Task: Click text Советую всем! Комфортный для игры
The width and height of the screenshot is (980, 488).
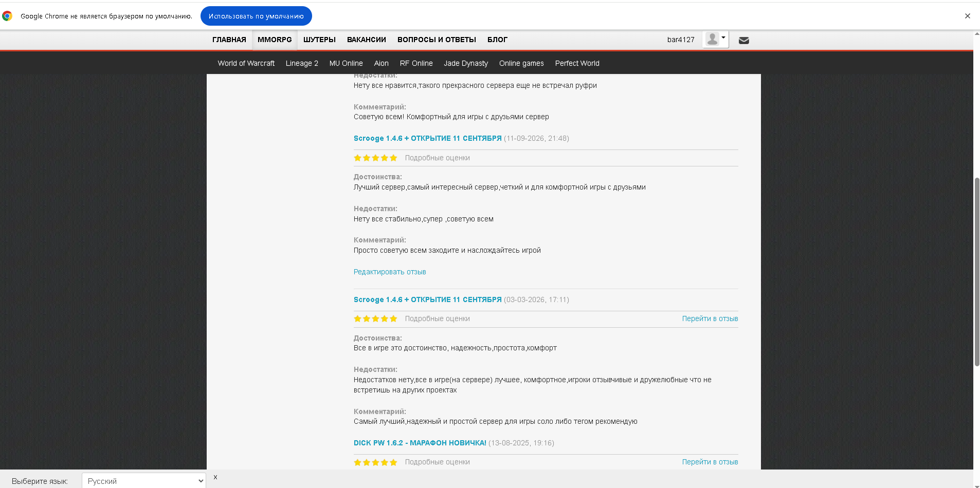Action: [451, 117]
